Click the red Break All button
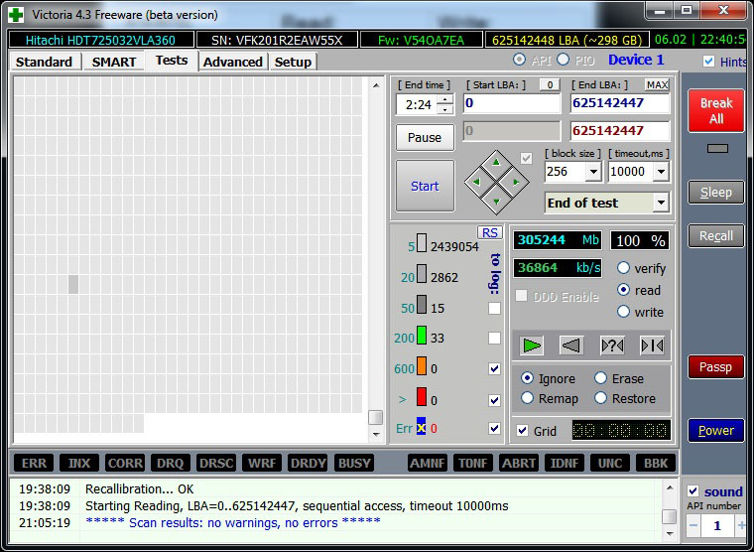 [x=716, y=110]
